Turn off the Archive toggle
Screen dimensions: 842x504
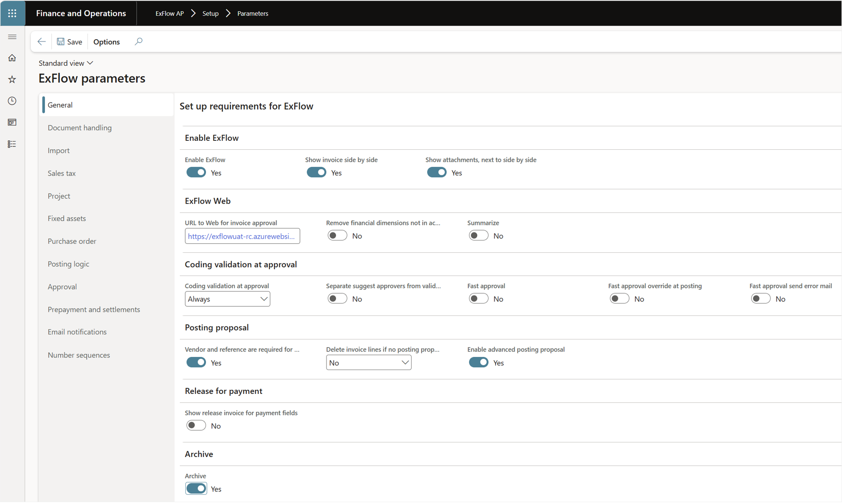pyautogui.click(x=196, y=489)
